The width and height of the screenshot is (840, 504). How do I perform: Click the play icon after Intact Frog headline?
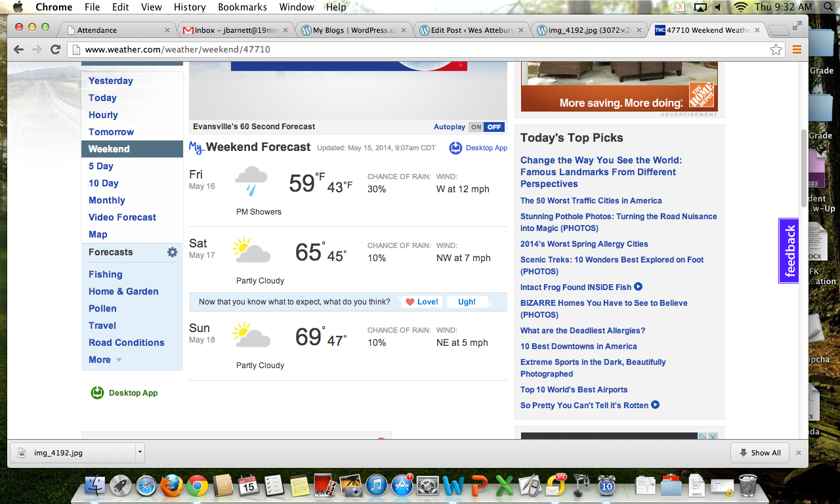coord(638,287)
